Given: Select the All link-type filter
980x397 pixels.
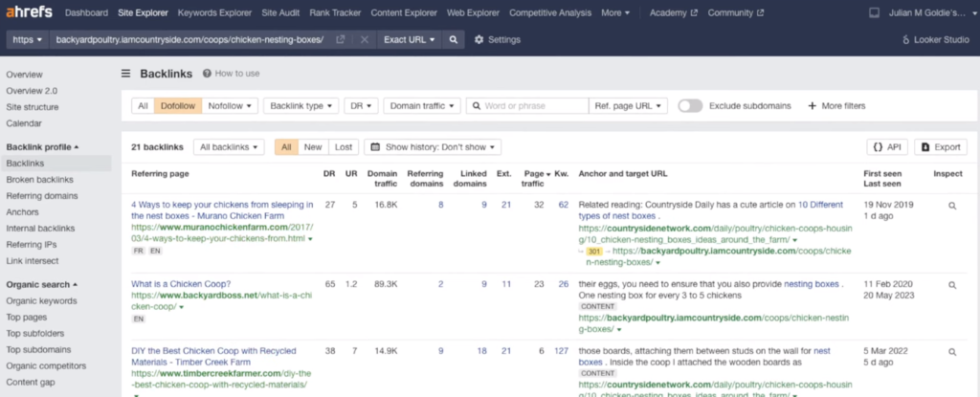Looking at the screenshot, I should point(143,105).
